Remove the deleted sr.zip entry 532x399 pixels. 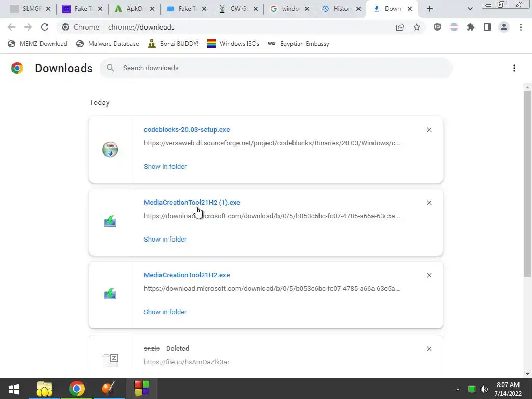(429, 349)
